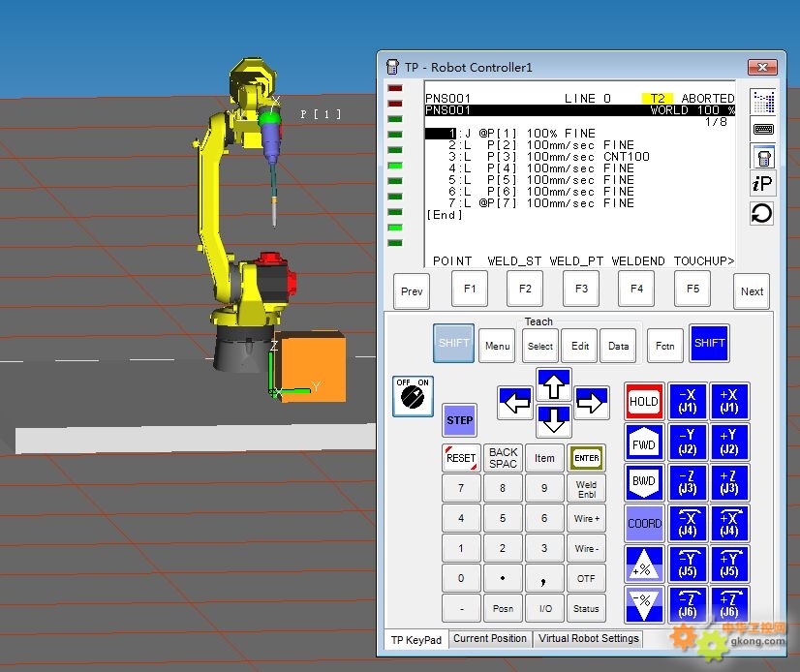
Task: Jog robot with +Y (J2) key
Action: 729,442
